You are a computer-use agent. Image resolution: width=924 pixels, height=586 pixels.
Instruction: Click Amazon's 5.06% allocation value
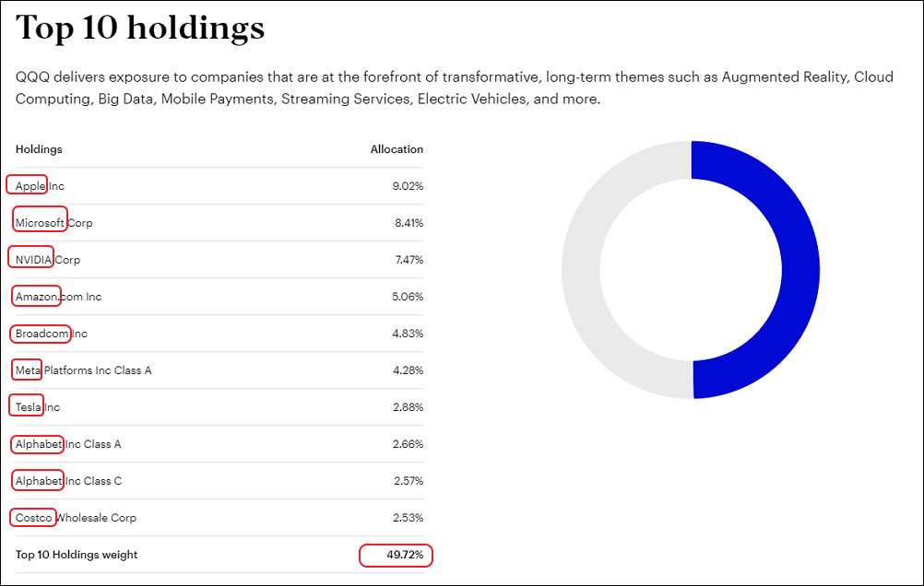[x=408, y=297]
